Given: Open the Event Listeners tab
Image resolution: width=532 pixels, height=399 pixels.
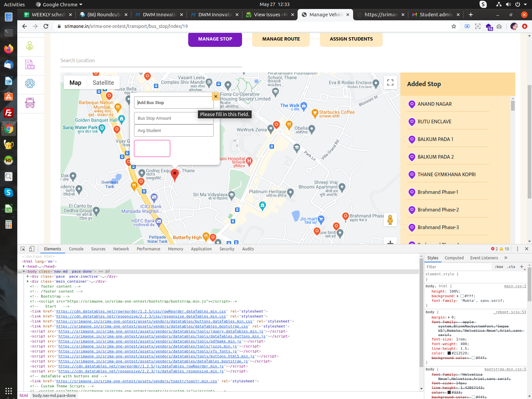Looking at the screenshot, I should point(484,258).
